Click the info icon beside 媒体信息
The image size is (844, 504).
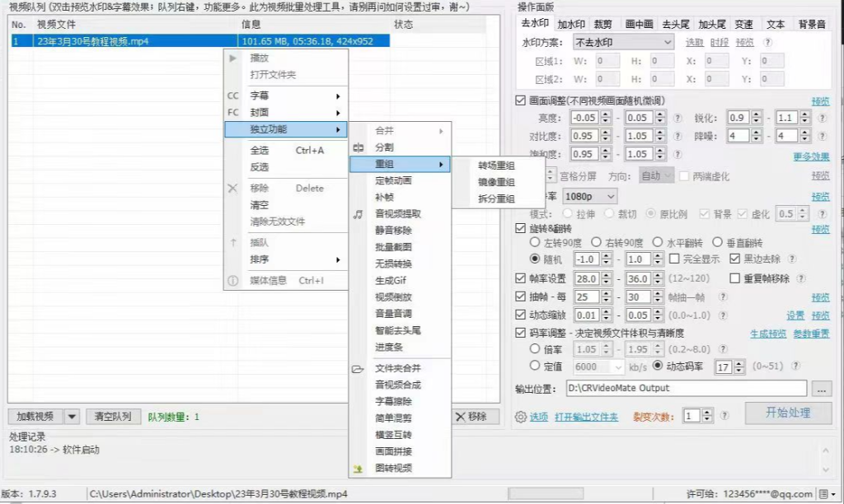pyautogui.click(x=232, y=281)
